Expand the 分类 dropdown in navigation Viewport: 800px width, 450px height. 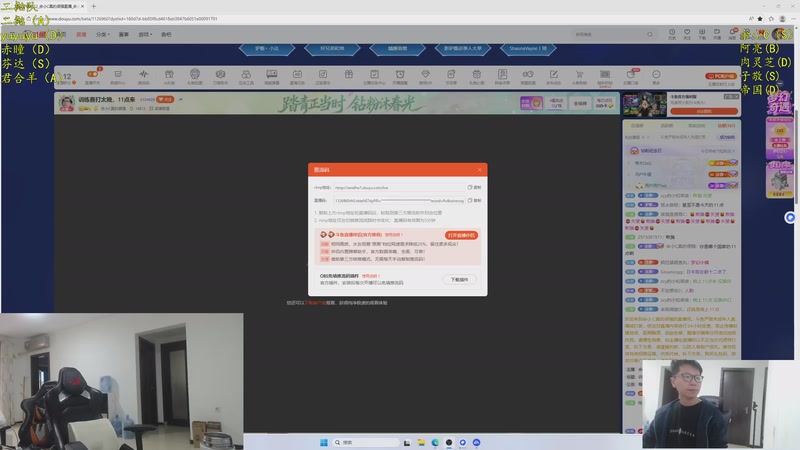[103, 34]
